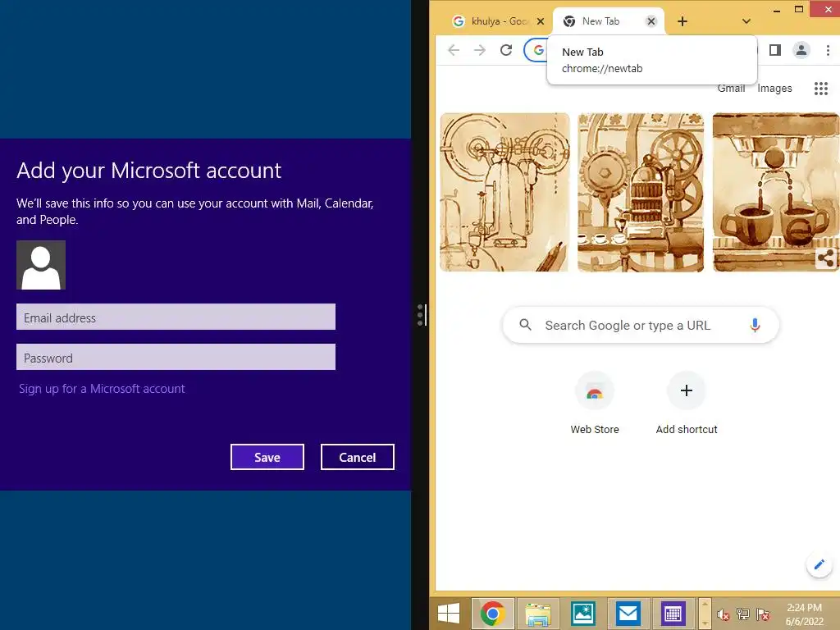Click the Customize Chrome pencil button
This screenshot has width=840, height=630.
tap(819, 564)
